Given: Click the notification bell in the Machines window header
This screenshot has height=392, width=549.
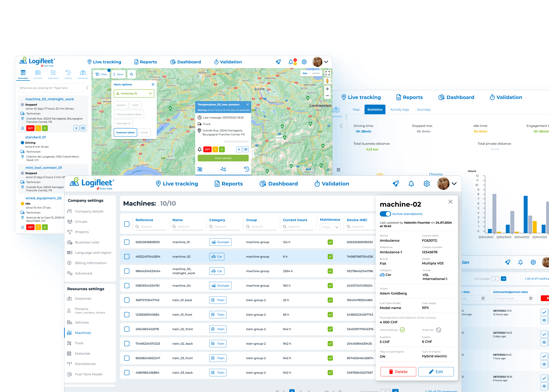Looking at the screenshot, I should pos(411,184).
